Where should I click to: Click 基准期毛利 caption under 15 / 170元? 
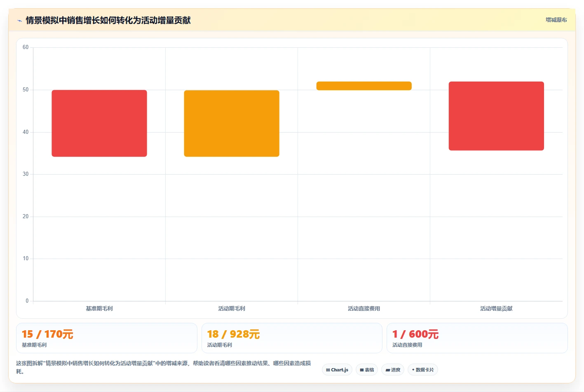[34, 345]
